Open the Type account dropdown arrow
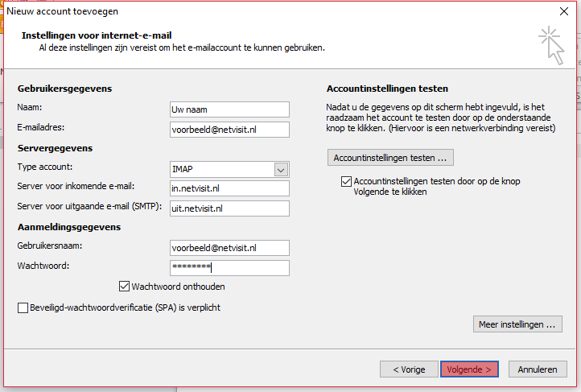This screenshot has width=581, height=392. pos(281,170)
